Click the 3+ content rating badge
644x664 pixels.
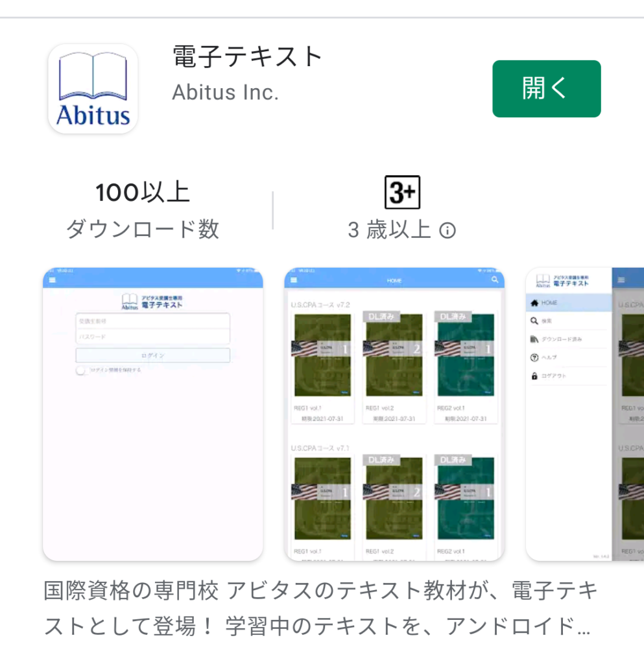[402, 192]
